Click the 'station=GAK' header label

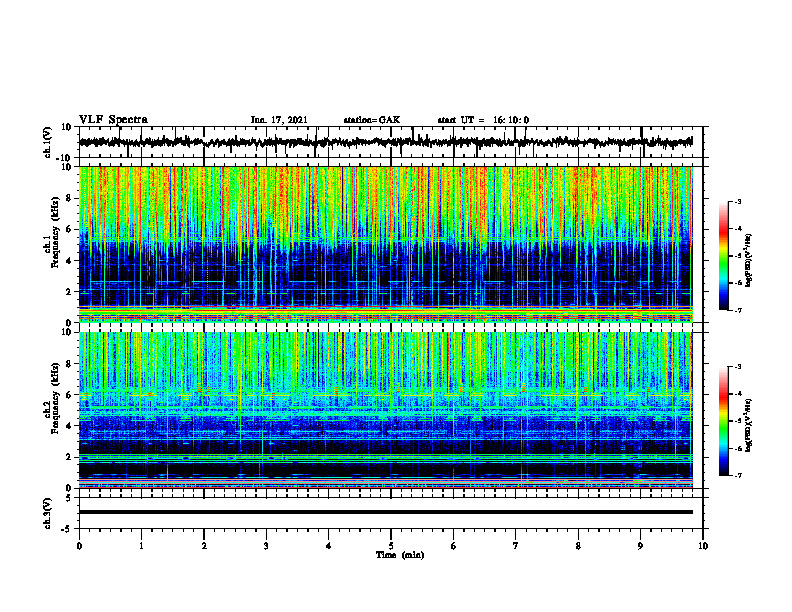click(x=372, y=120)
